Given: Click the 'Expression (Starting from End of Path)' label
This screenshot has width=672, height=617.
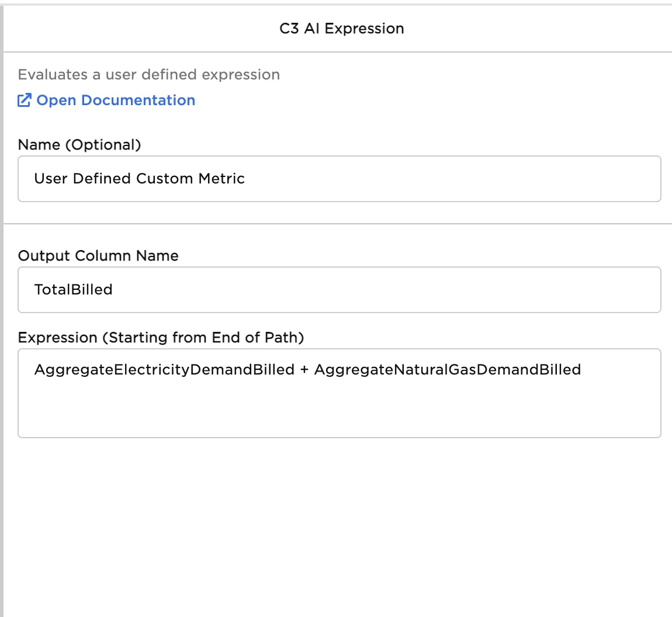Looking at the screenshot, I should tap(161, 338).
